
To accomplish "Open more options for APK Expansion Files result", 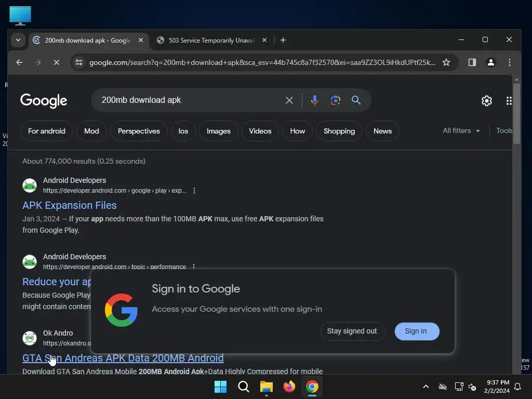I will pos(194,191).
